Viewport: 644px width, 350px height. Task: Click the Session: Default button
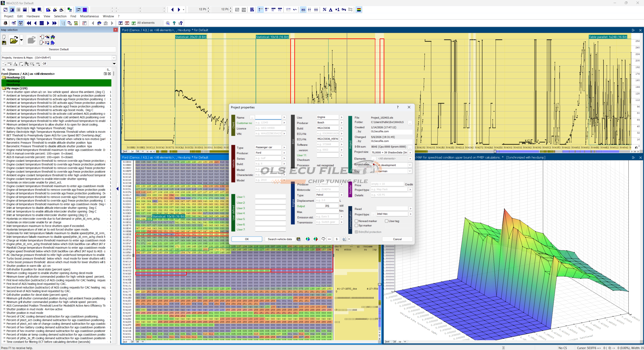[59, 49]
